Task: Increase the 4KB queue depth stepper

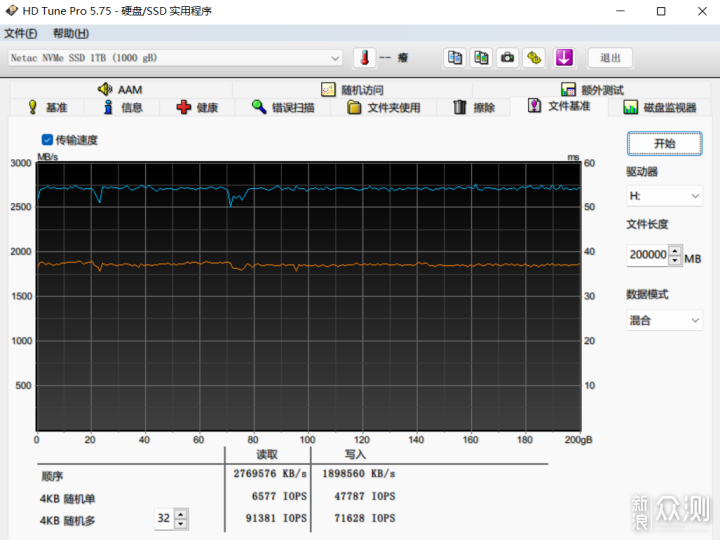Action: click(181, 514)
